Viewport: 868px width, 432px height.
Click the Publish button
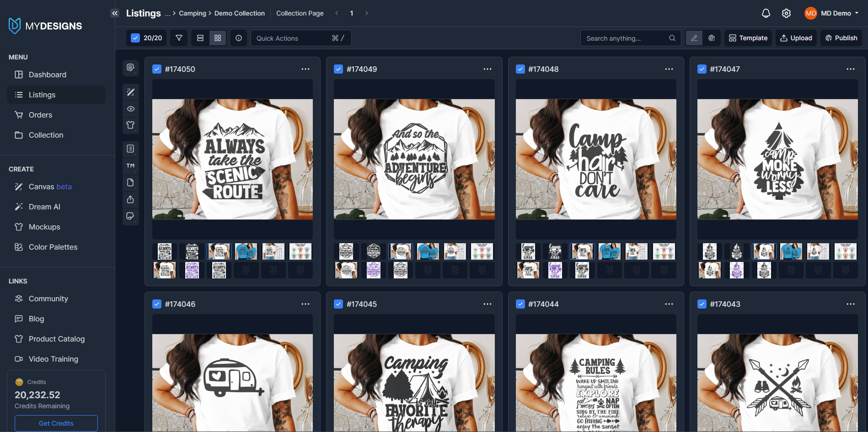pyautogui.click(x=841, y=38)
